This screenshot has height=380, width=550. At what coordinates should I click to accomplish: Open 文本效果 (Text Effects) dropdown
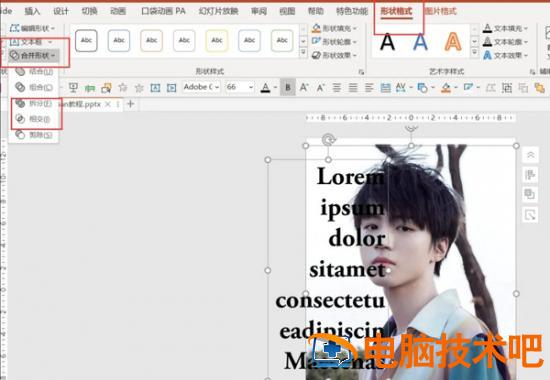click(505, 55)
